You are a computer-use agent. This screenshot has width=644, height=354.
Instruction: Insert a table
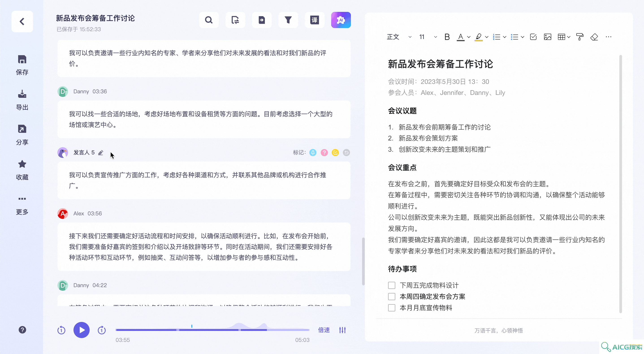(x=561, y=37)
